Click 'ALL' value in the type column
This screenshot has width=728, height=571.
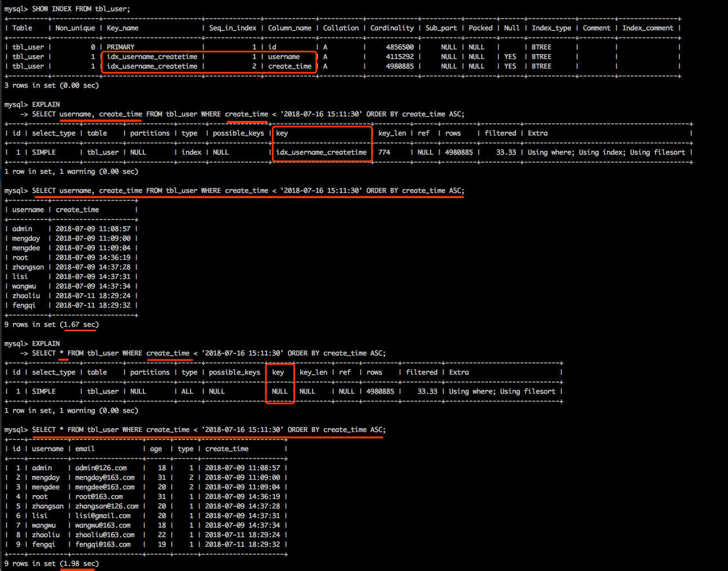tap(187, 392)
